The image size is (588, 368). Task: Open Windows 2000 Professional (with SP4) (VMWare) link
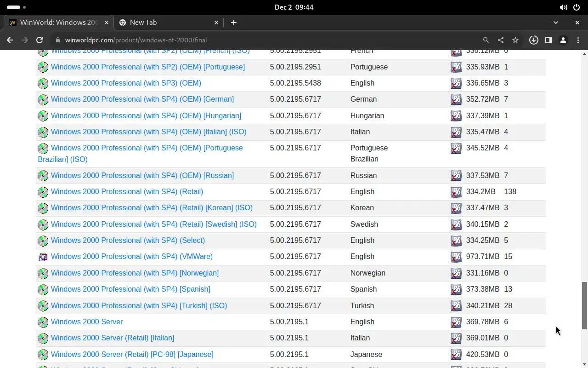pos(132,256)
